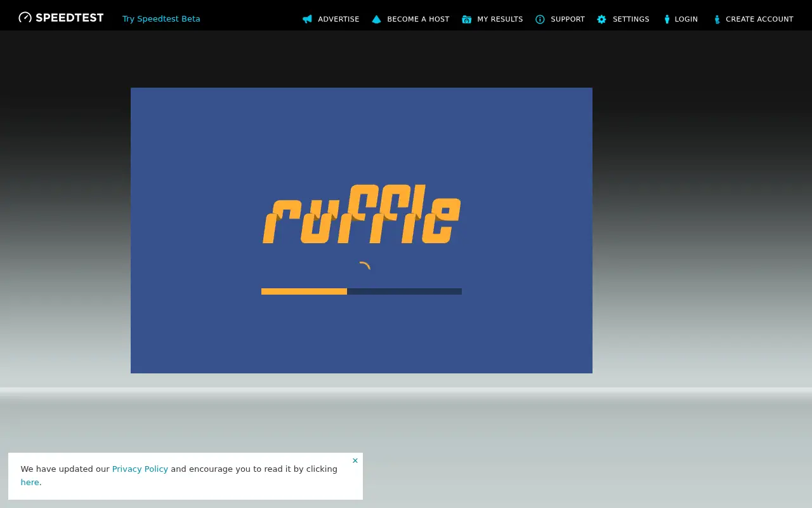Image resolution: width=812 pixels, height=508 pixels.
Task: Click the Try Speedtest Beta link
Action: click(x=161, y=18)
